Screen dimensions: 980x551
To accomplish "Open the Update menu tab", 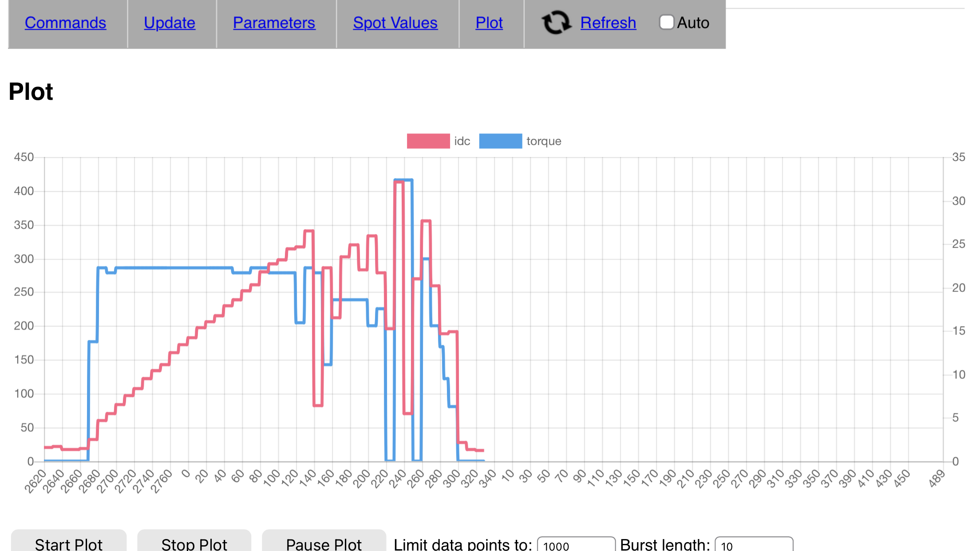I will click(170, 23).
